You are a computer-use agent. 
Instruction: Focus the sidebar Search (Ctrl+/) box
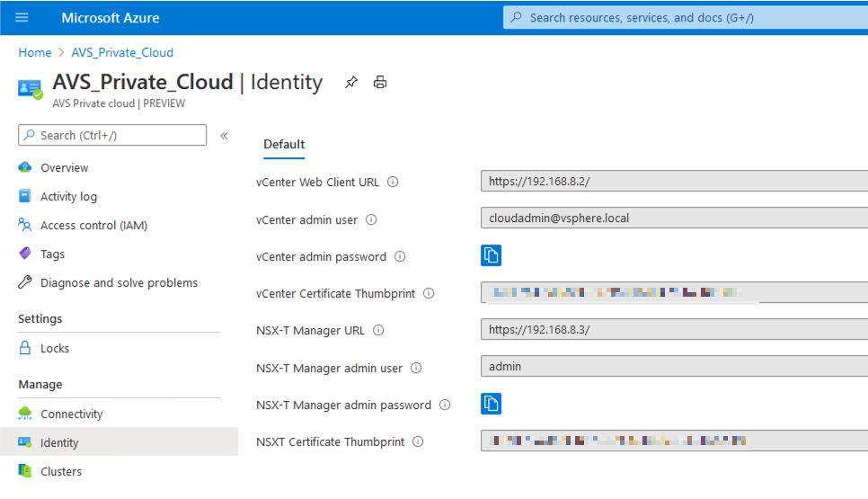tap(112, 135)
